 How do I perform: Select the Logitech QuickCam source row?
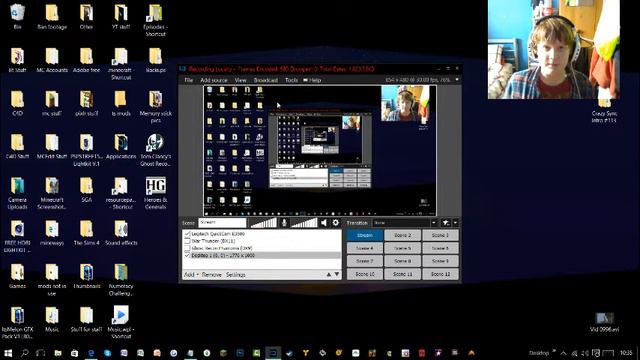tap(262, 233)
